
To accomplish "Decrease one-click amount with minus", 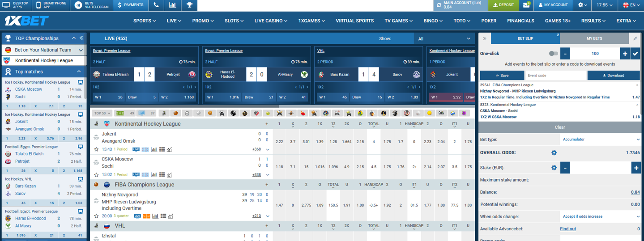I will click(565, 53).
